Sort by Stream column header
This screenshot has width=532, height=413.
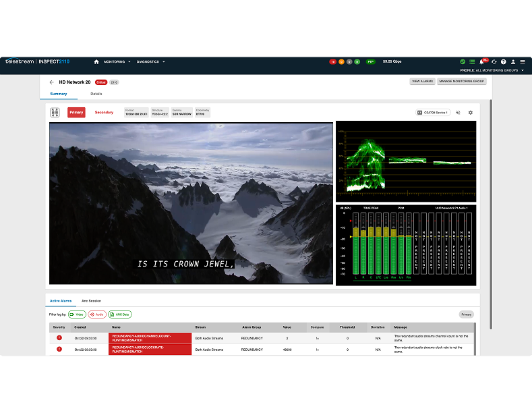pos(200,327)
